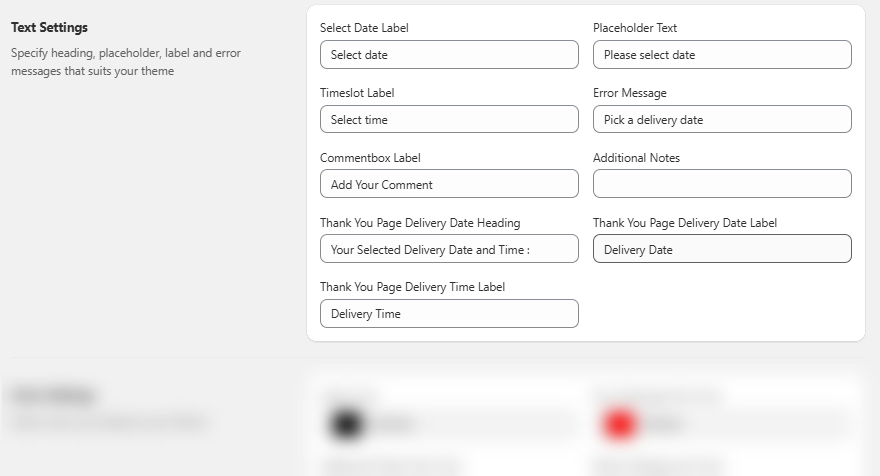The width and height of the screenshot is (880, 476).
Task: Click the Text Settings description paragraph
Action: [125, 61]
